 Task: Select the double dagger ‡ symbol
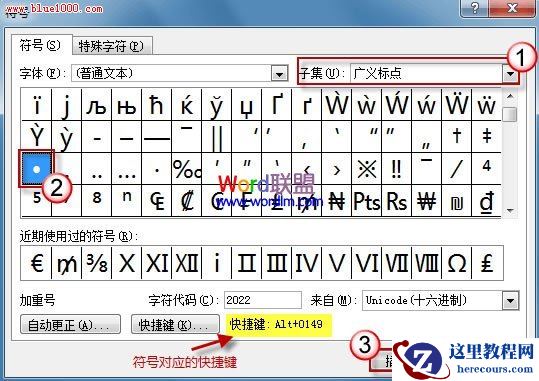(x=486, y=137)
